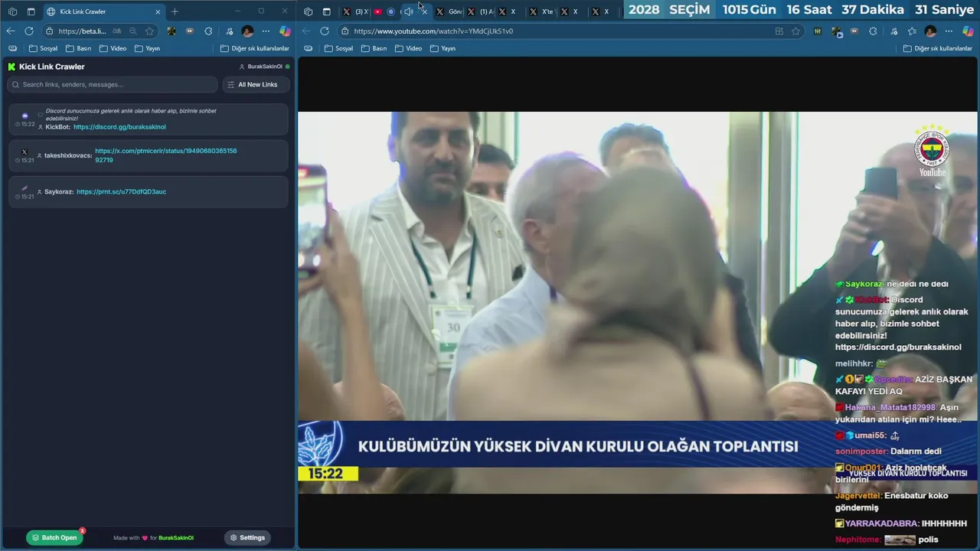The width and height of the screenshot is (980, 551).
Task: Switch to the X'te tab
Action: coord(542,11)
